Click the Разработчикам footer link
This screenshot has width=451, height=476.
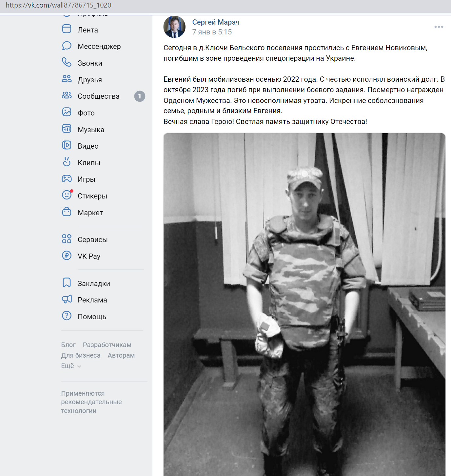(x=107, y=345)
